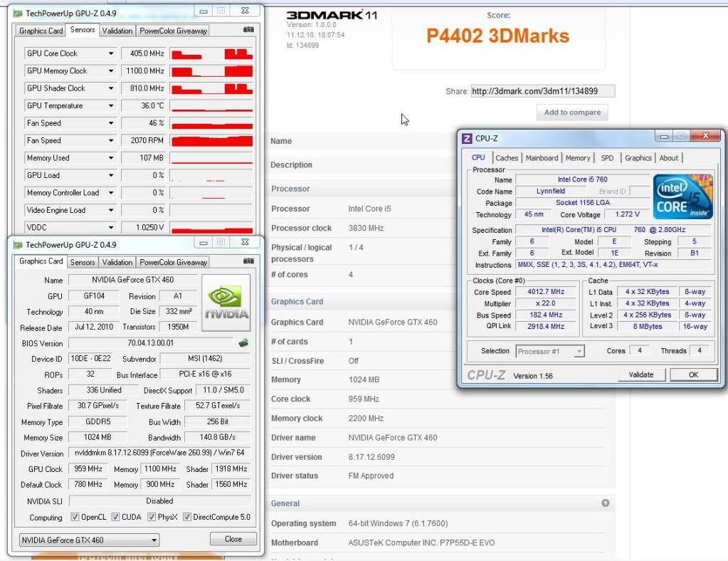Open the GPU Temperature sensor dropdown
This screenshot has height=561, width=728.
coord(111,106)
